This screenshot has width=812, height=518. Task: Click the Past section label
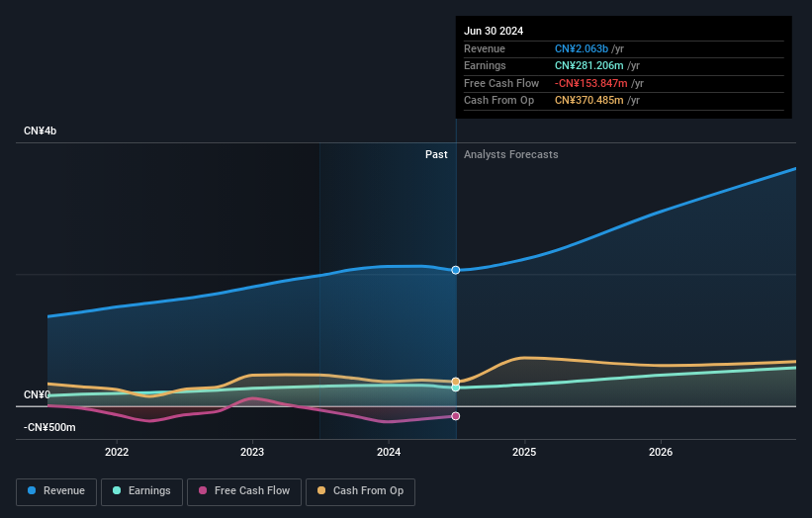click(x=436, y=155)
